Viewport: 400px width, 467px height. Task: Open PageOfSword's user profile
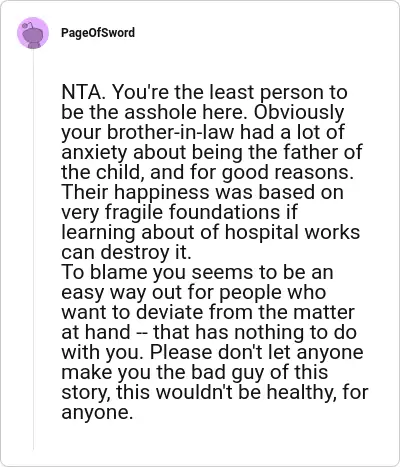(98, 33)
